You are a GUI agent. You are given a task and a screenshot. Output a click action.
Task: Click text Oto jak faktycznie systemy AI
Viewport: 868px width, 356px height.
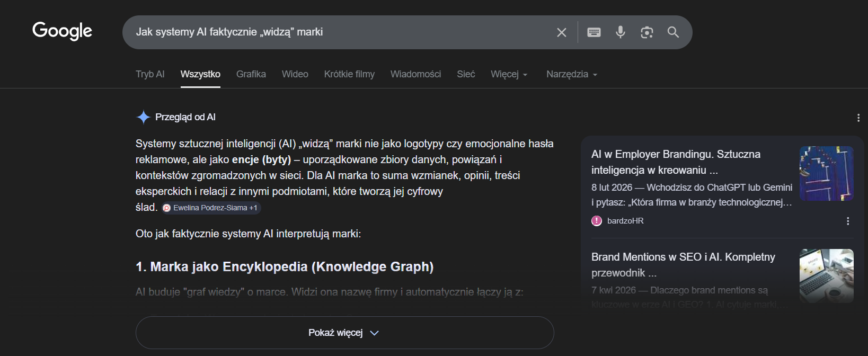pyautogui.click(x=248, y=234)
